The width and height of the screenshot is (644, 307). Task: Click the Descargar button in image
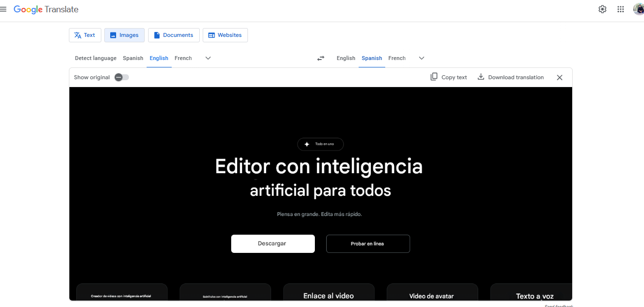click(273, 244)
